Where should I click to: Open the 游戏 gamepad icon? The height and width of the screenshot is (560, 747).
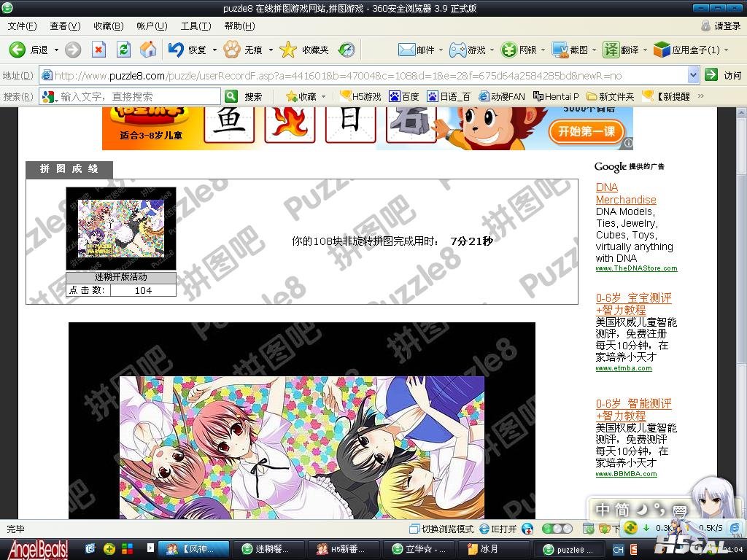[x=458, y=50]
